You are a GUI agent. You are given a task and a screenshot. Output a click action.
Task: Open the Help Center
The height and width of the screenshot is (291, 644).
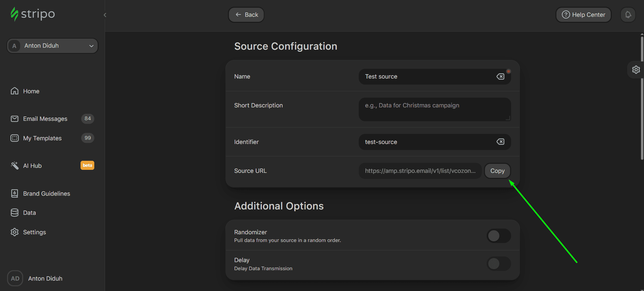(x=583, y=15)
